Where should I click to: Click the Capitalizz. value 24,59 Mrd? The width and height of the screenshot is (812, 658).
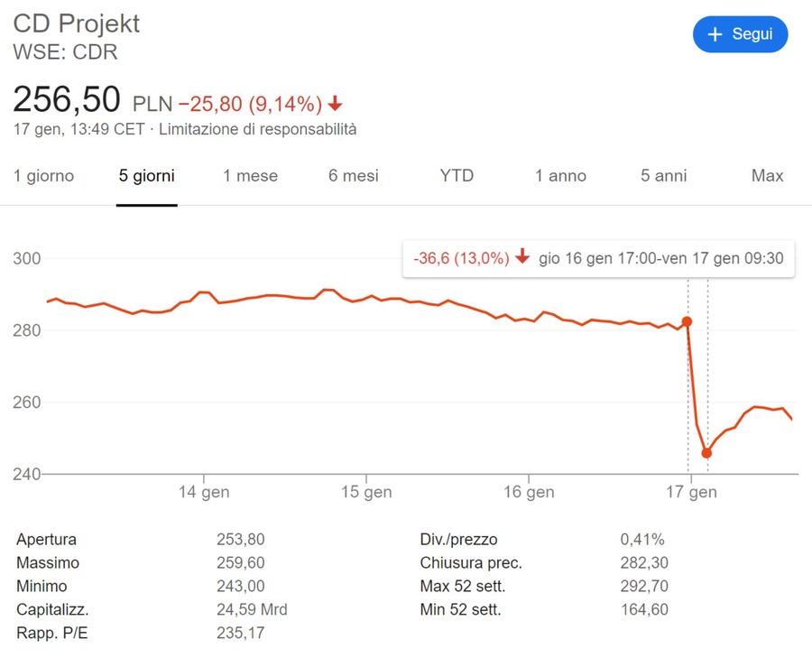[252, 609]
